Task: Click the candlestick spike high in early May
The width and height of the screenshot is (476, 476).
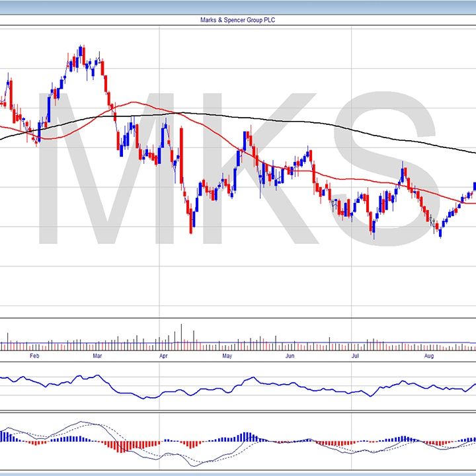Action: click(x=245, y=133)
